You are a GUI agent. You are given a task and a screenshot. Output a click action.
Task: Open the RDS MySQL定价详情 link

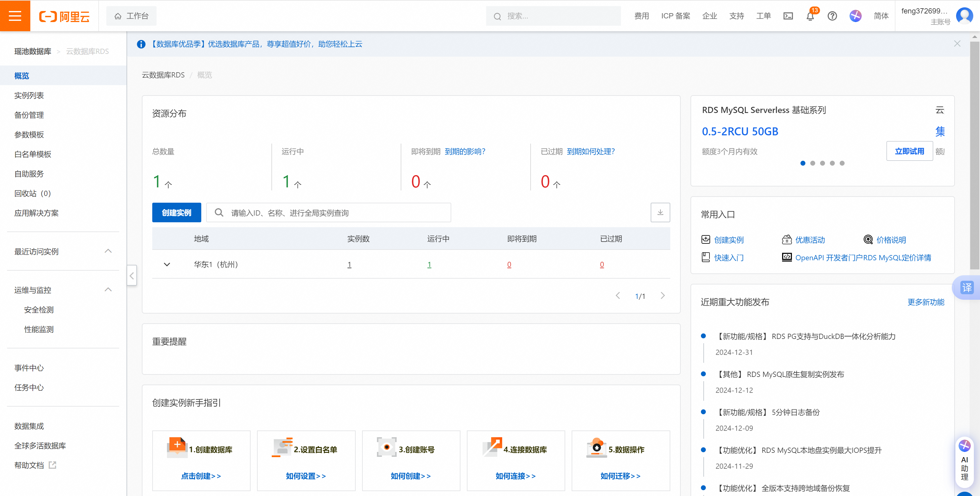point(897,257)
